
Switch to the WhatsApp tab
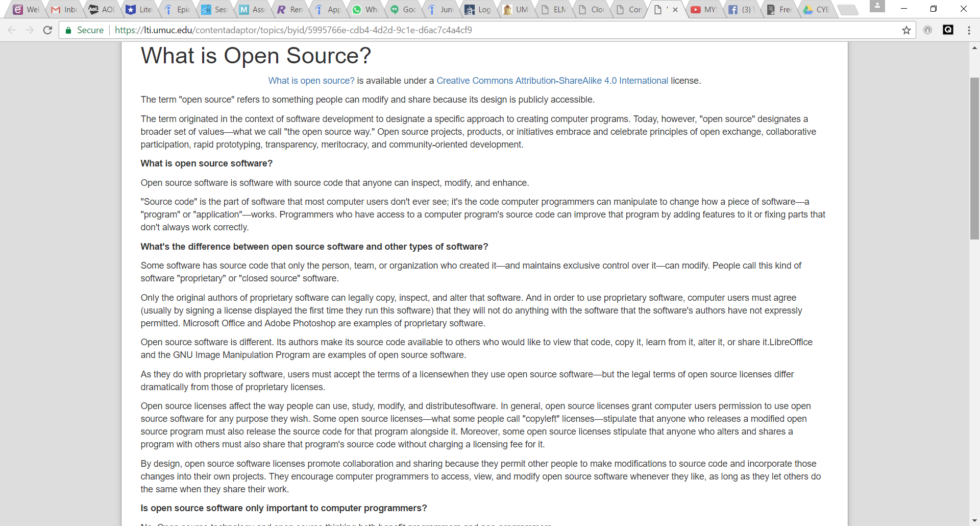click(365, 10)
